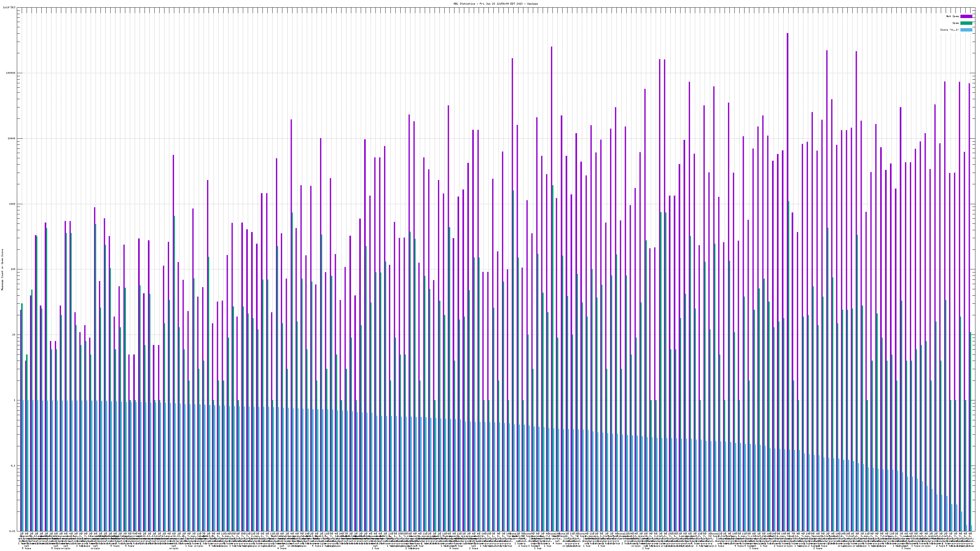980x551 pixels.
Task: Select the "Not Spam" legend label
Action: 953,16
